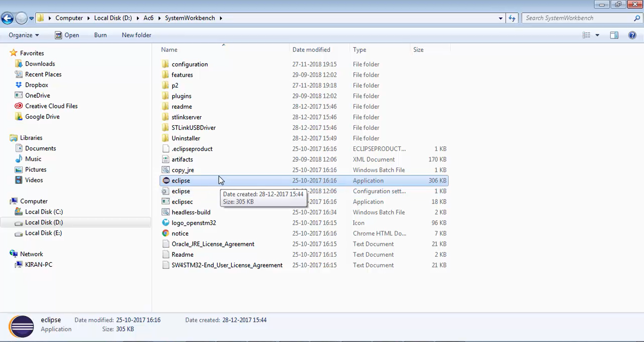Open the Organize menu

click(23, 35)
